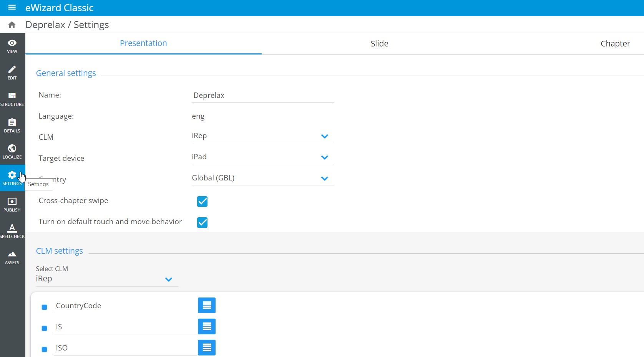Uncheck Cross-chapter swipe checkbox
The width and height of the screenshot is (644, 357).
coord(202,202)
